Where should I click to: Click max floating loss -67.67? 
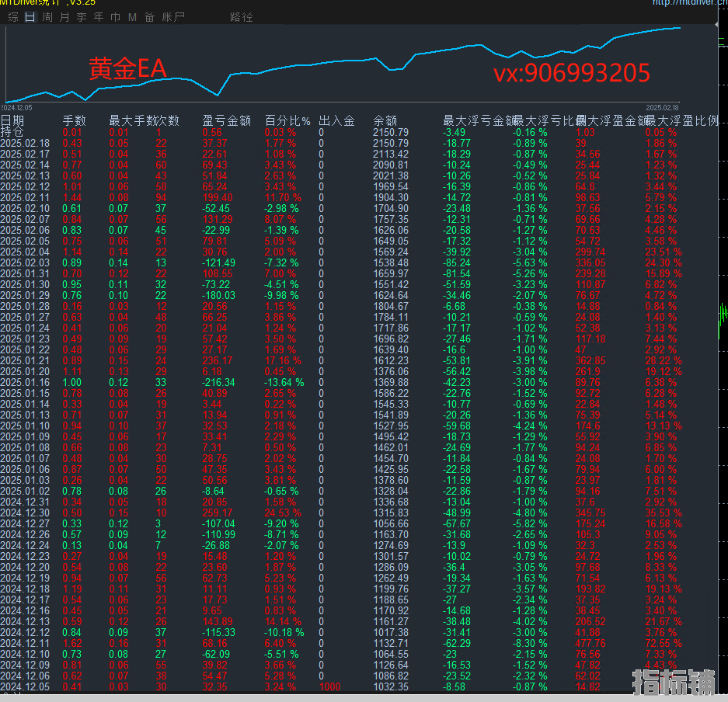point(456,524)
